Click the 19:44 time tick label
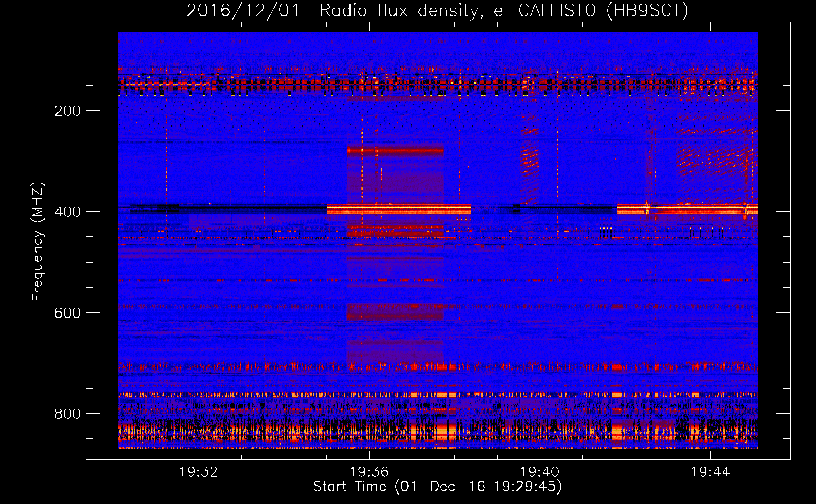Screen dimensions: 816x504 coord(710,472)
